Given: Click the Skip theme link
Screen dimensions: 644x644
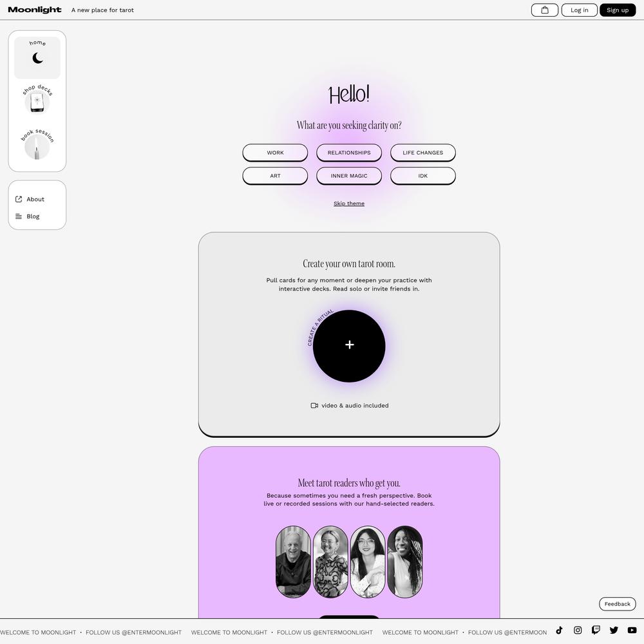Looking at the screenshot, I should [349, 204].
